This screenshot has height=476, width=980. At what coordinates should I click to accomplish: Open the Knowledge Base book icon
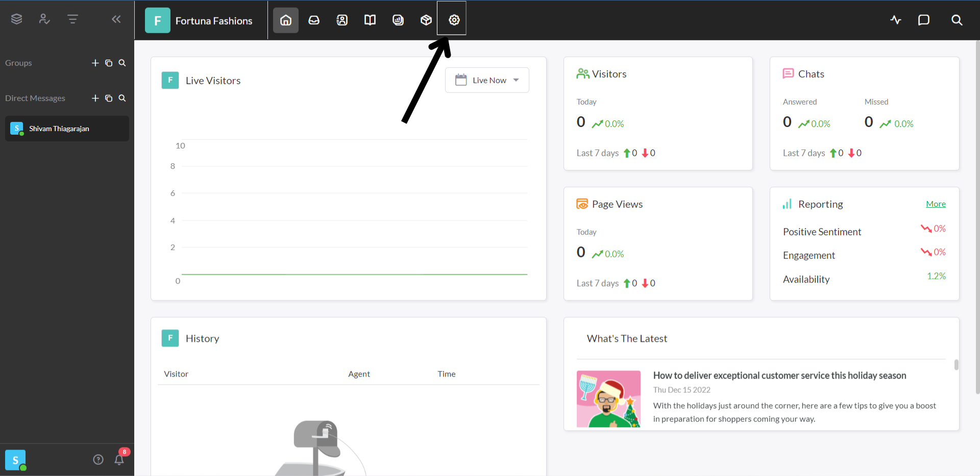(x=370, y=20)
